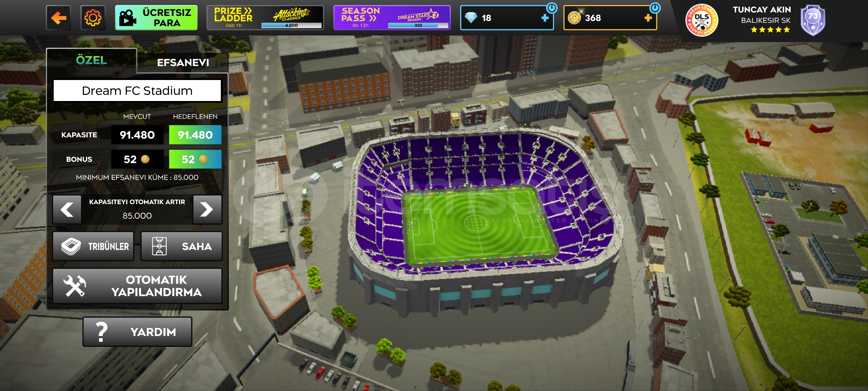This screenshot has width=868, height=391.
Task: Add coins with the yellow plus
Action: point(648,18)
